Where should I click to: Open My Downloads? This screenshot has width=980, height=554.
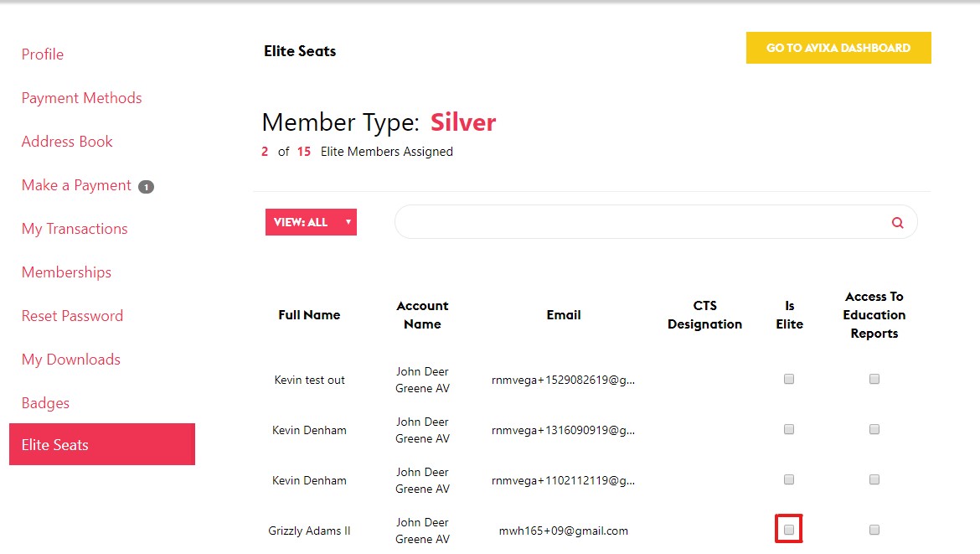(71, 360)
